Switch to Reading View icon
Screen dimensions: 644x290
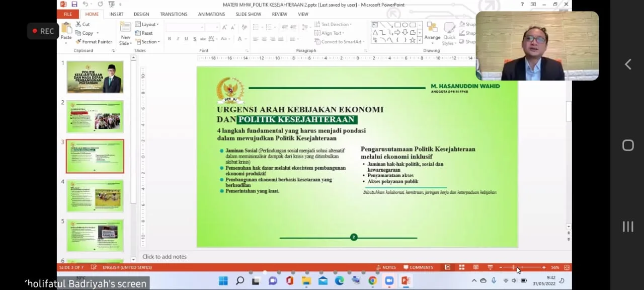pyautogui.click(x=476, y=267)
